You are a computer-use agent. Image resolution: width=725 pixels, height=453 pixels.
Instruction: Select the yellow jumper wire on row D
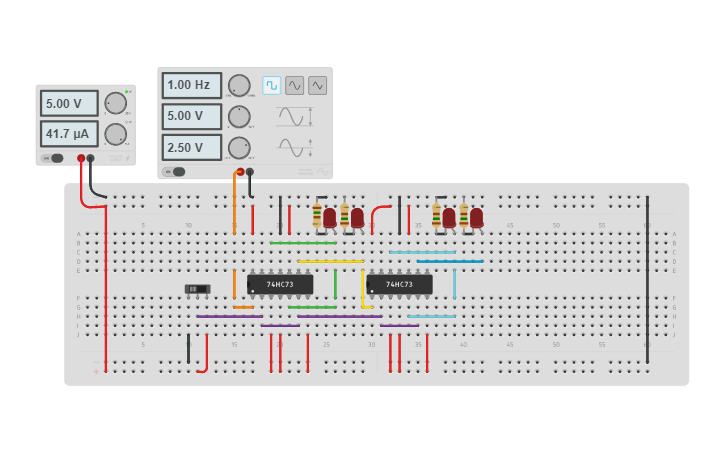point(331,261)
